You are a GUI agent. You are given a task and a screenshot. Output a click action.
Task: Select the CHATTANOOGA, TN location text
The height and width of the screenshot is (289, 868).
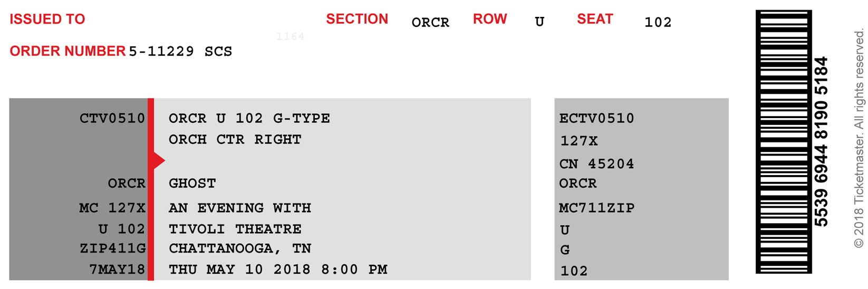pyautogui.click(x=240, y=248)
